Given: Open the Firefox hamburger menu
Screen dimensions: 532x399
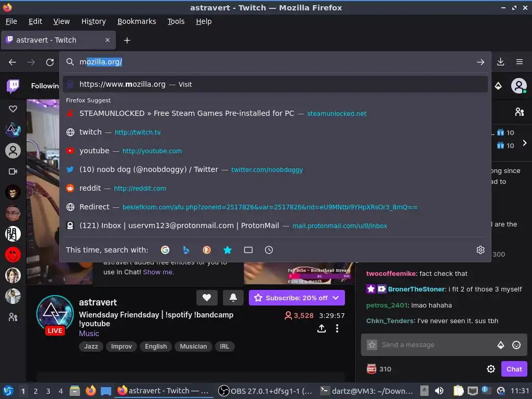Looking at the screenshot, I should tap(520, 62).
